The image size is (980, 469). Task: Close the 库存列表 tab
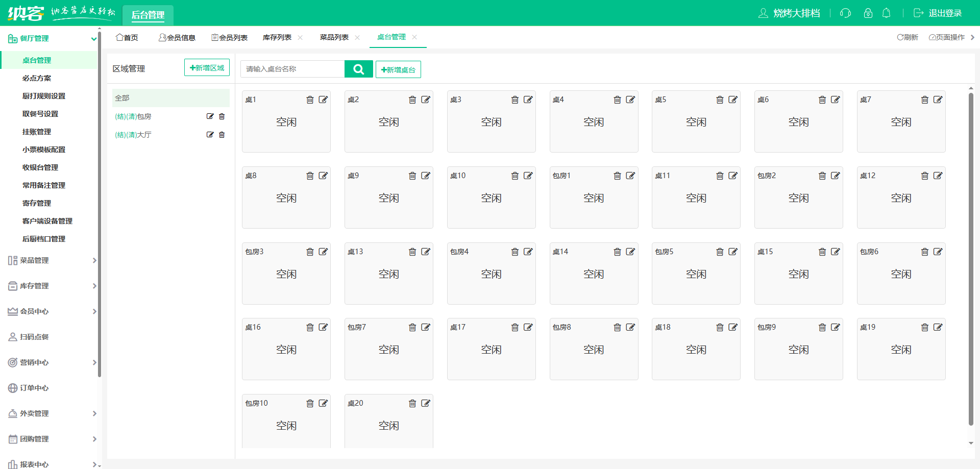click(x=300, y=37)
